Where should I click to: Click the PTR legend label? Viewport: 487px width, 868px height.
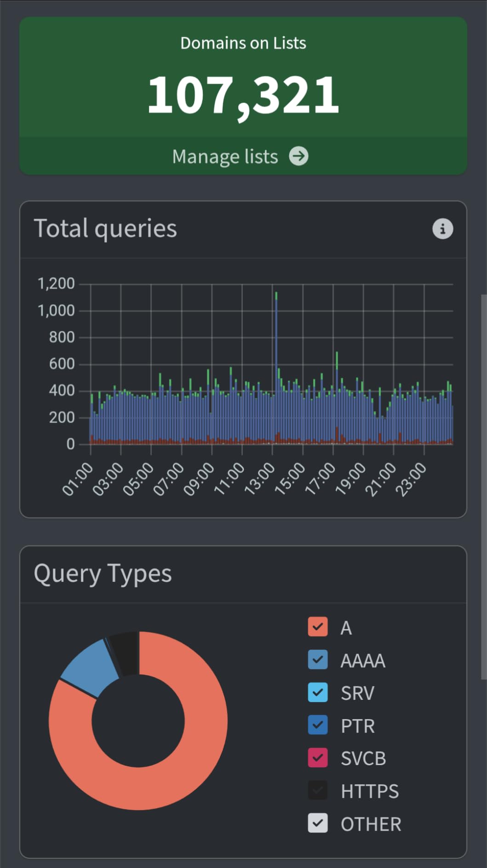pyautogui.click(x=358, y=726)
